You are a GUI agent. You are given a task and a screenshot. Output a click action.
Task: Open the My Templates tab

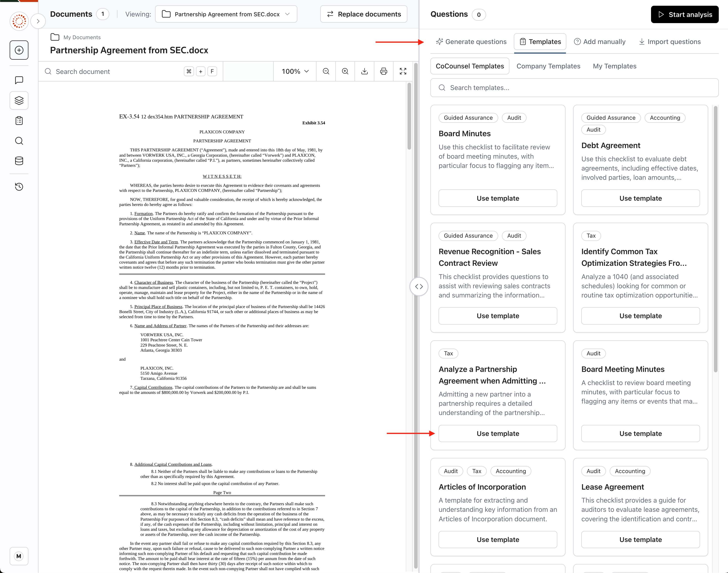coord(614,66)
